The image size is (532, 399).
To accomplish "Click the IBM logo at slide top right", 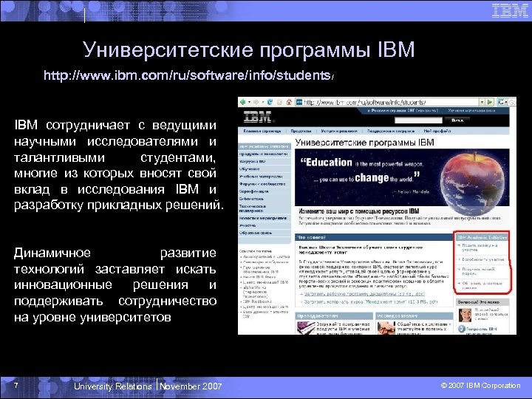I will [510, 10].
